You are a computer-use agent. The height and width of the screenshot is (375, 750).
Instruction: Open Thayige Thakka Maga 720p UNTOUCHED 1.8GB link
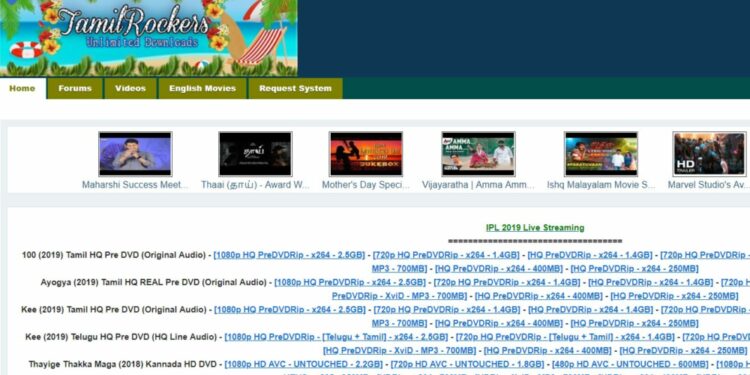[x=467, y=364]
